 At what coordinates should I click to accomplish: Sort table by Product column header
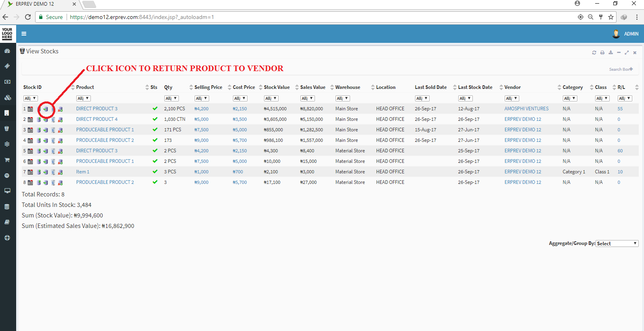point(85,87)
